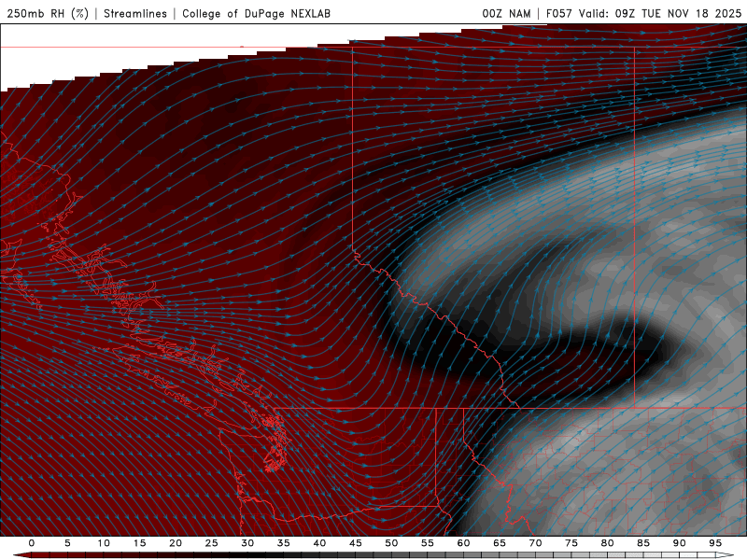
Task: Click the '20' value on colorbar scale
Action: [x=176, y=543]
